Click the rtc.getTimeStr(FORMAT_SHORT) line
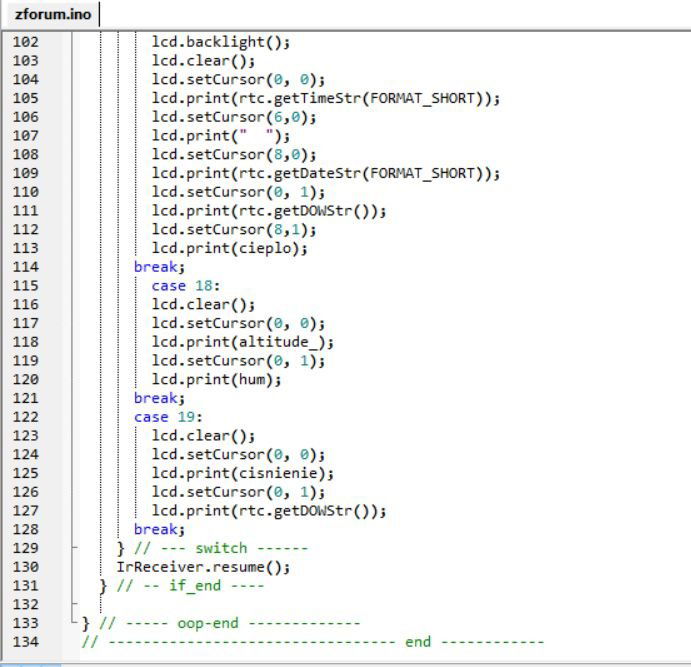 [x=325, y=98]
